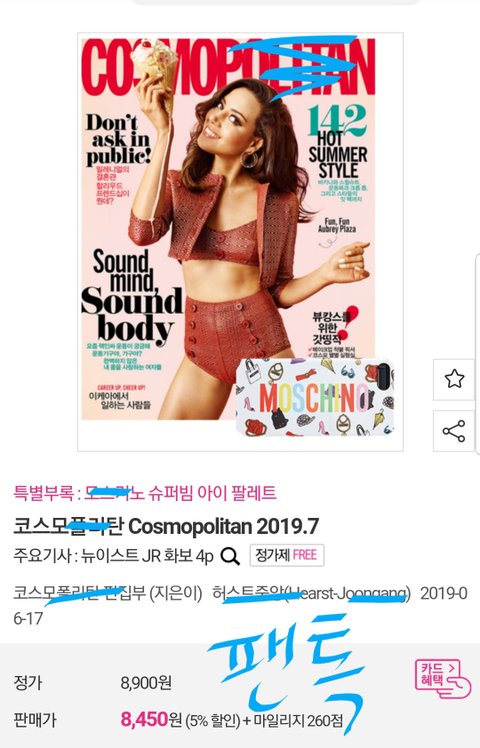This screenshot has width=480, height=748.
Task: Open publisher 허스트중앙 (Hearst-Joongang) link
Action: click(x=312, y=593)
